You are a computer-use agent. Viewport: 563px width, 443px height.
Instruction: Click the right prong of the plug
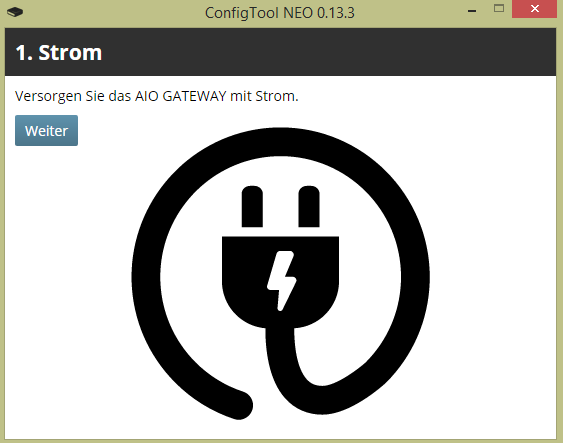309,206
